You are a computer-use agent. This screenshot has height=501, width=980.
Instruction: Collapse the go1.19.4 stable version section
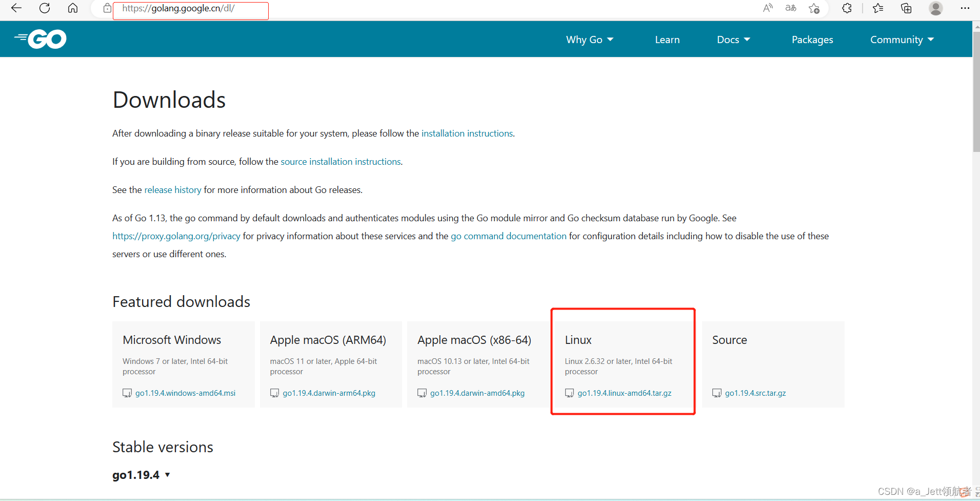pos(141,475)
